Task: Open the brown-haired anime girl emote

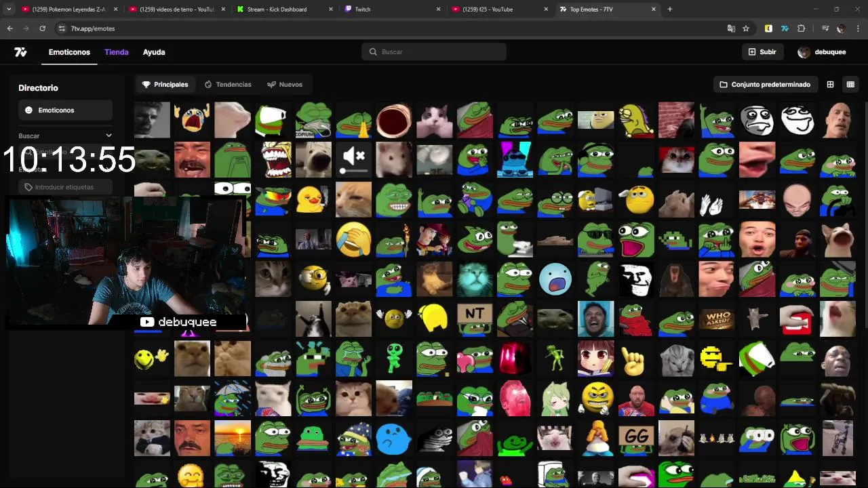Action: tap(595, 359)
